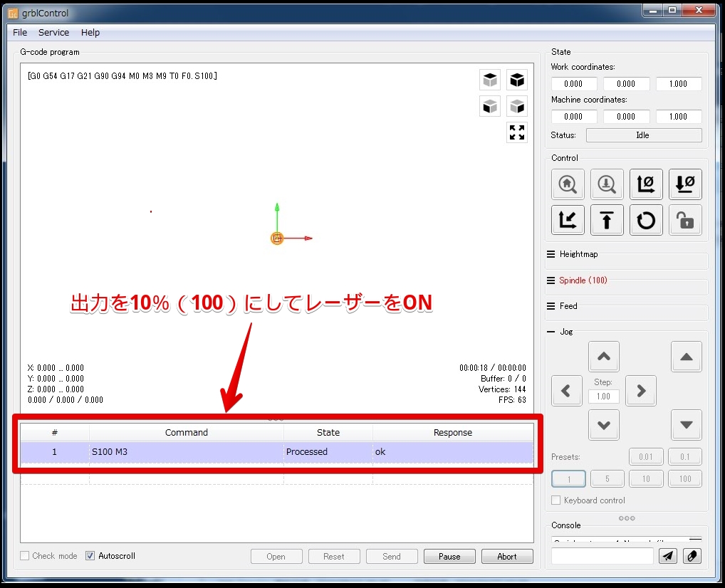Unlock the machine with the padlock icon
725x588 pixels.
685,220
